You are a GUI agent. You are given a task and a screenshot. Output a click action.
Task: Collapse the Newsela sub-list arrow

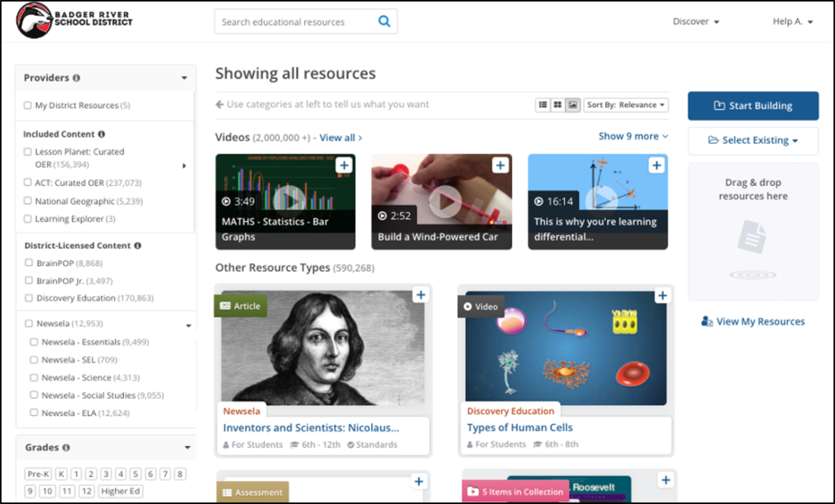tap(188, 325)
